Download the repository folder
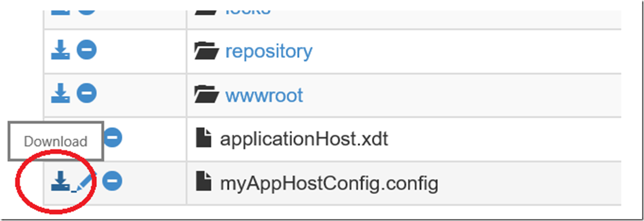644x221 pixels. [x=60, y=50]
